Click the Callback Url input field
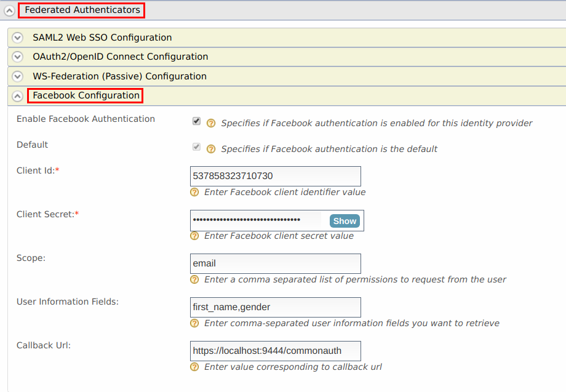The image size is (566, 392). click(x=275, y=351)
